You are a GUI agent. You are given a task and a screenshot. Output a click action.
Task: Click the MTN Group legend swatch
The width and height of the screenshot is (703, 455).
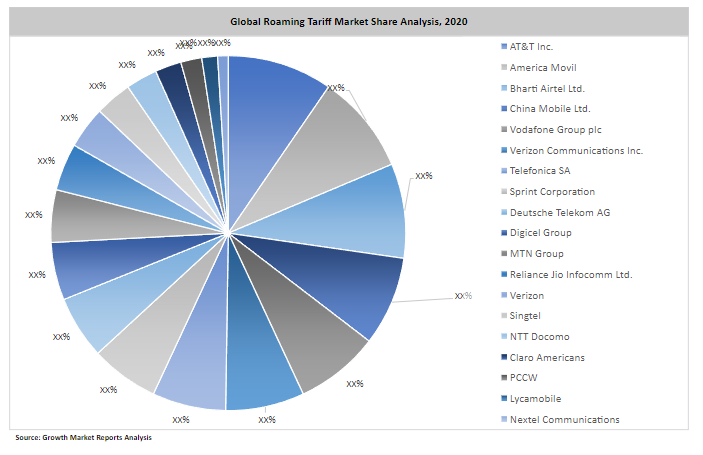point(504,254)
